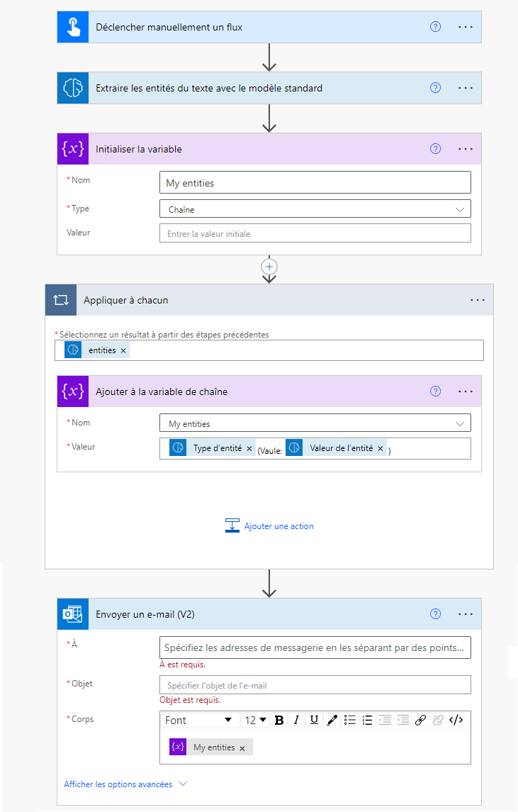Open the Appliquer à chacun ellipsis menu
Screen dimensions: 518x812
478,300
